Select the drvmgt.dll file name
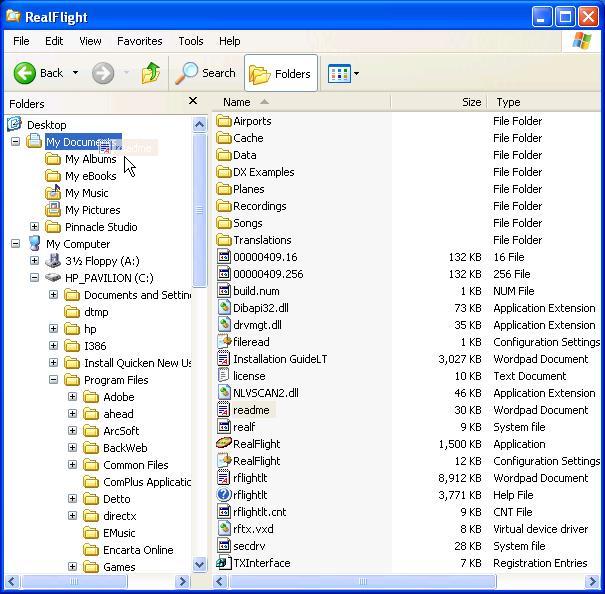This screenshot has height=594, width=605. tap(257, 325)
